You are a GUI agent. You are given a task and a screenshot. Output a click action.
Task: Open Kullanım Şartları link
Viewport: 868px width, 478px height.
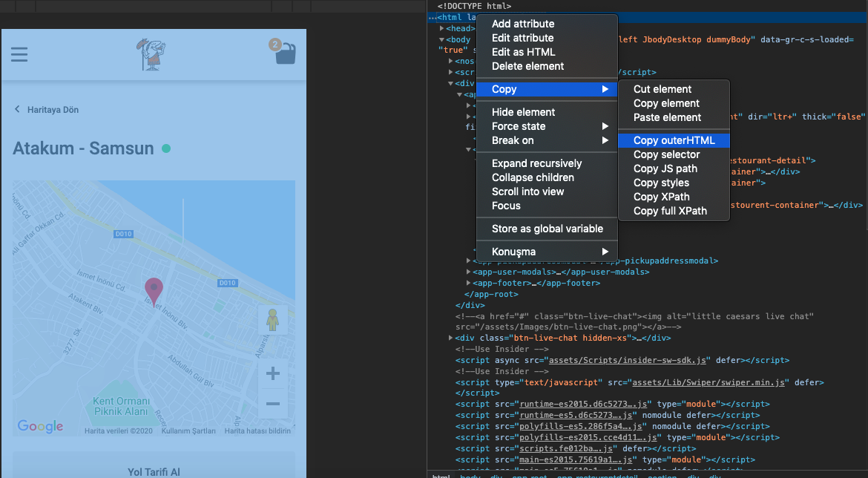pyautogui.click(x=188, y=431)
